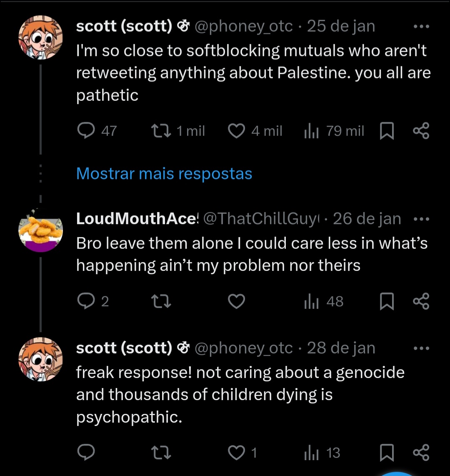This screenshot has height=476, width=450.
Task: Like scott's tweet with 4 mil likes
Action: (237, 131)
